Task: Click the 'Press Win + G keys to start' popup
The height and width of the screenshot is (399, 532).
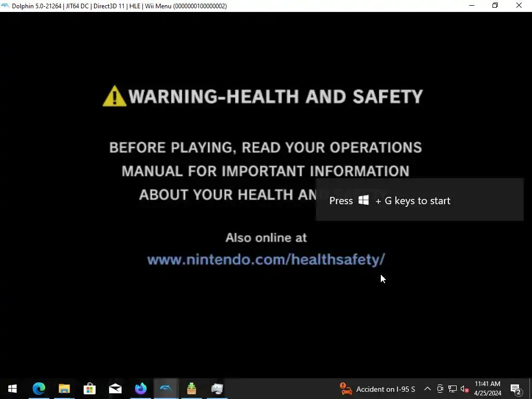Action: [420, 200]
